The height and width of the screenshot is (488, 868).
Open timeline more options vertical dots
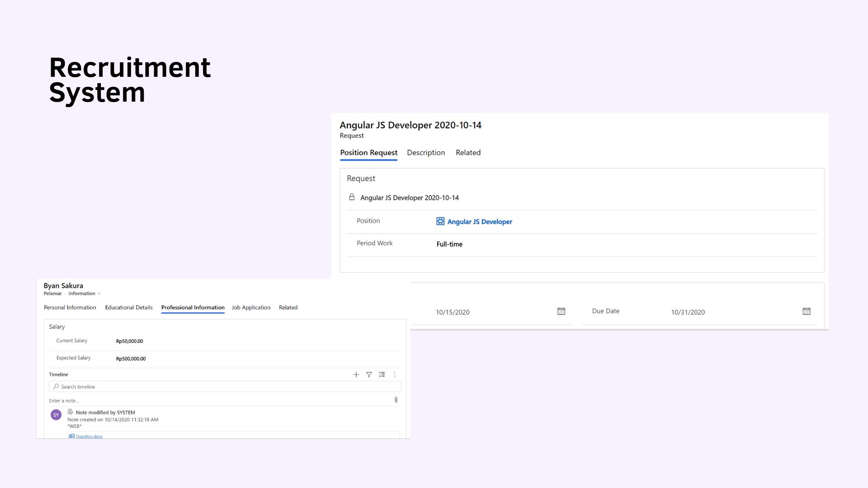[395, 375]
